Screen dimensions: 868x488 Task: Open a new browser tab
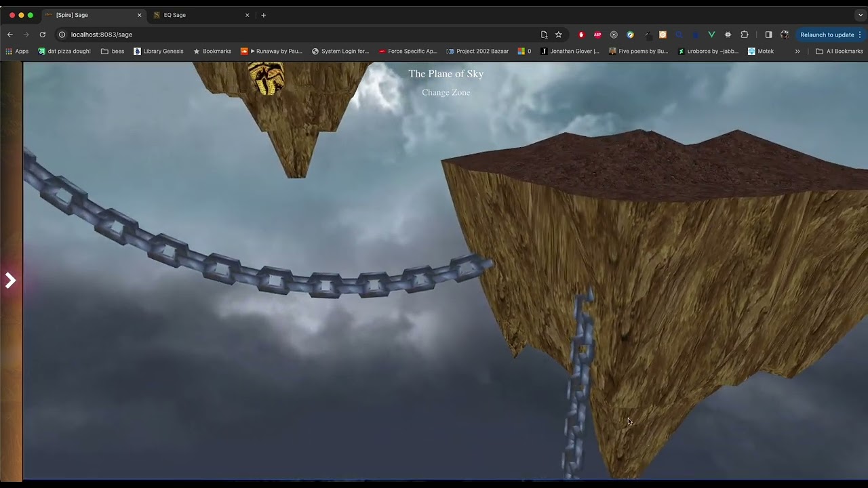264,15
